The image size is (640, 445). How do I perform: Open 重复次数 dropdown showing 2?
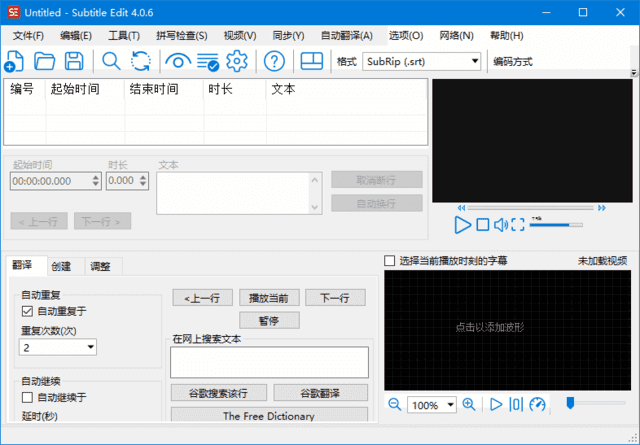[58, 347]
